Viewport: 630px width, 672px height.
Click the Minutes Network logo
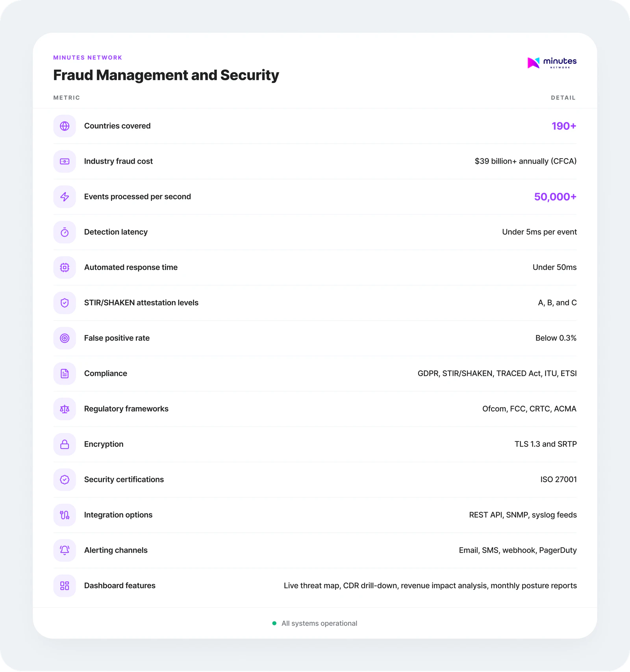click(x=552, y=63)
